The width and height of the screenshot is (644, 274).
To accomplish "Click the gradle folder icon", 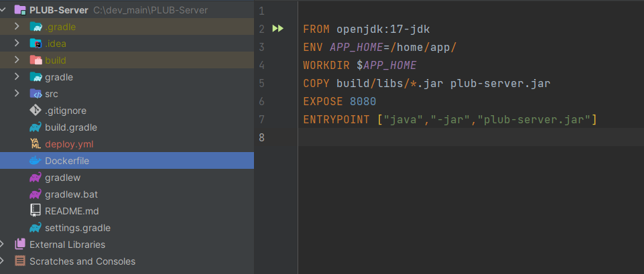I will click(x=36, y=77).
